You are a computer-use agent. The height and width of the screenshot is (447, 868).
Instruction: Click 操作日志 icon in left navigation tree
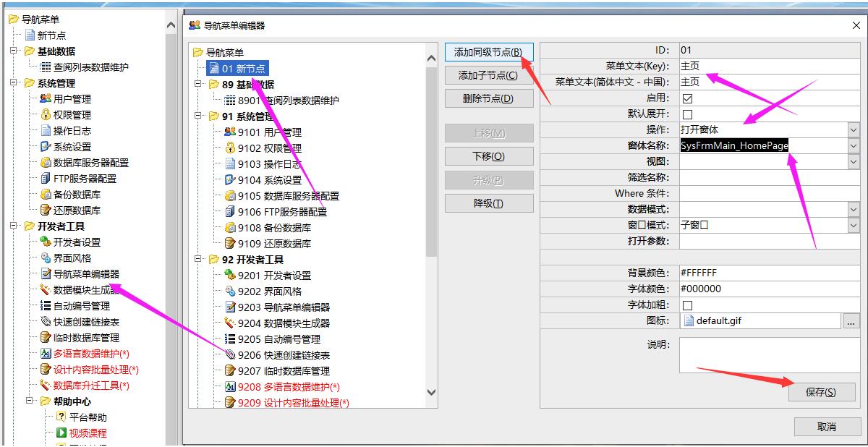[x=46, y=131]
